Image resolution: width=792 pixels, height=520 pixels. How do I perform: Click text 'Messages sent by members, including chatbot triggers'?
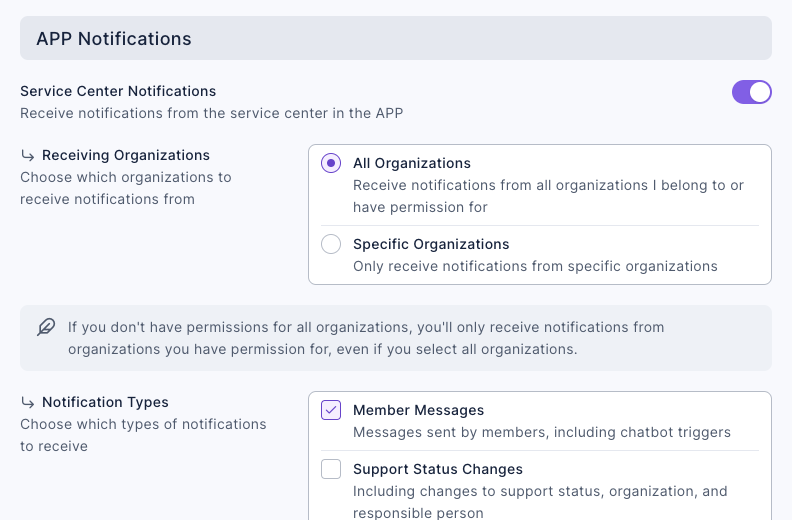pyautogui.click(x=541, y=433)
